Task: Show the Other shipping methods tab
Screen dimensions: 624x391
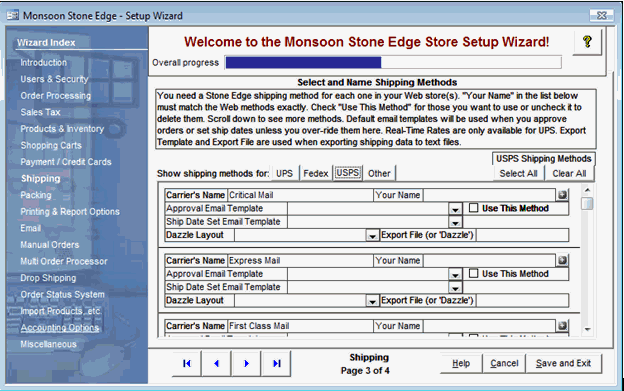Action: [379, 173]
